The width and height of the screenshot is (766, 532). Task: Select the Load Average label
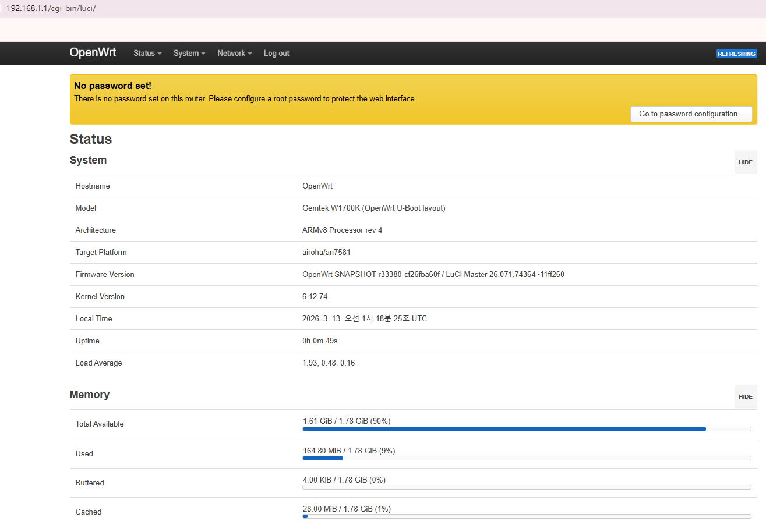[98, 363]
